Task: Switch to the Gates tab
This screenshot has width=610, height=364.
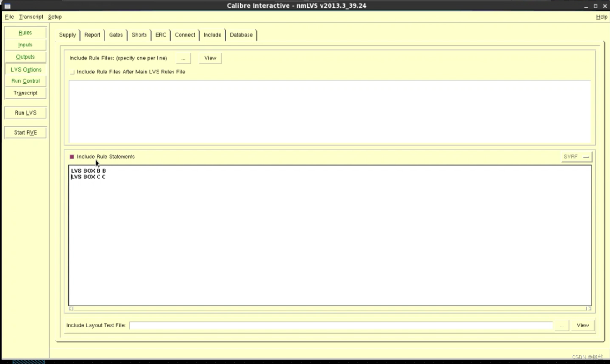Action: 116,35
